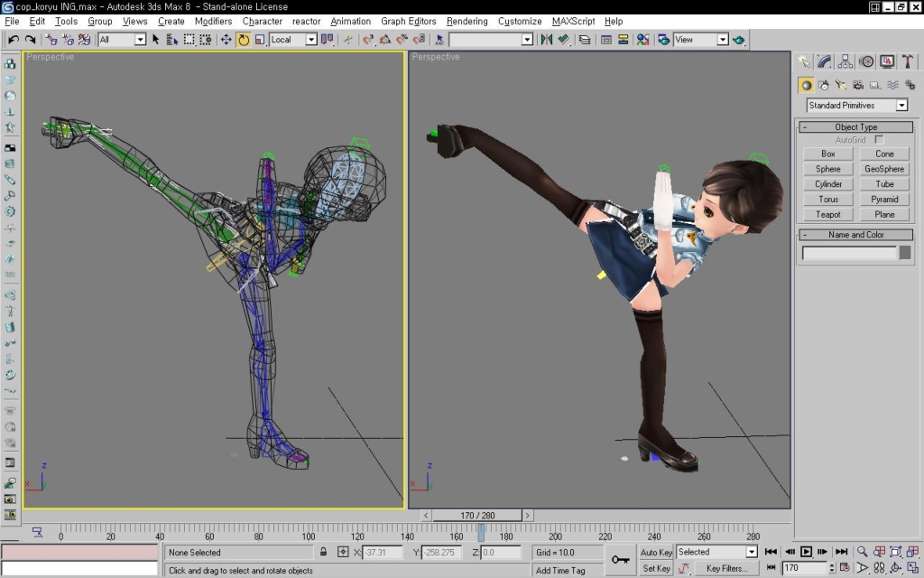Toggle Window/Crossing selection mode
Viewport: 924px width, 578px height.
tap(205, 40)
